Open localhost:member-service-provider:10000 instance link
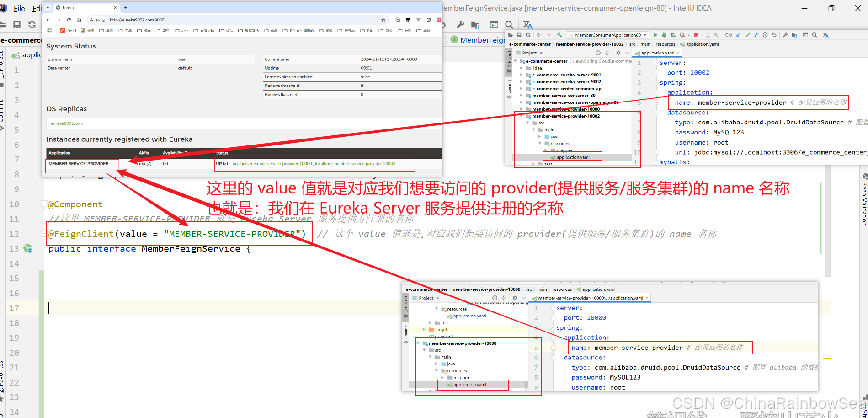Viewport: 868px width, 418px height. pyautogui.click(x=272, y=164)
